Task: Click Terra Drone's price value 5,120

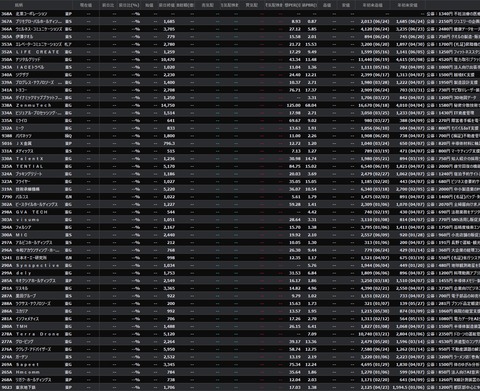Action: click(169, 334)
